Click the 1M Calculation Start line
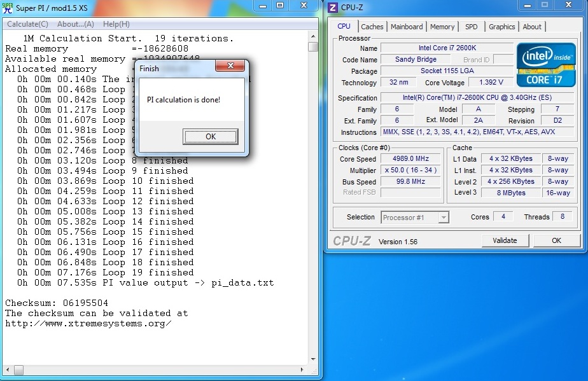Screen dimensions: 588x381 click(x=129, y=38)
